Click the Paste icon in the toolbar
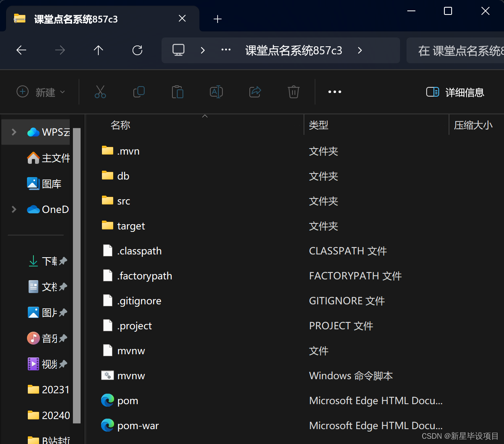Screen dimensions: 504x444 (177, 92)
